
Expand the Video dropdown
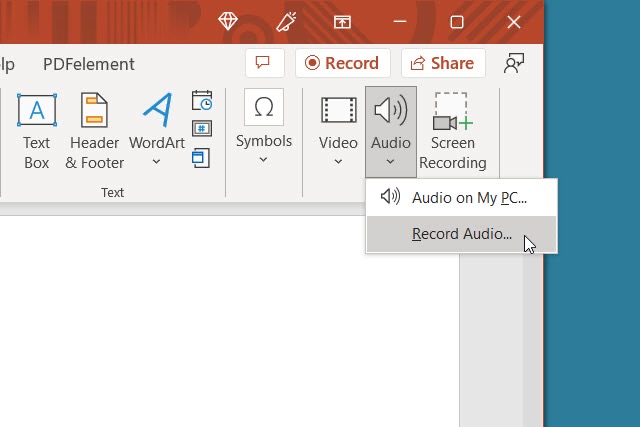pos(338,161)
